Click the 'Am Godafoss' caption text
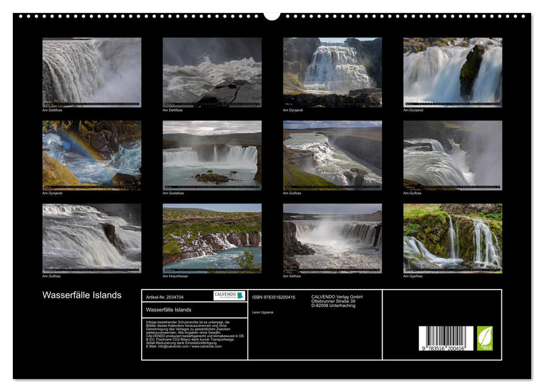The width and height of the screenshot is (544, 392). click(x=173, y=193)
